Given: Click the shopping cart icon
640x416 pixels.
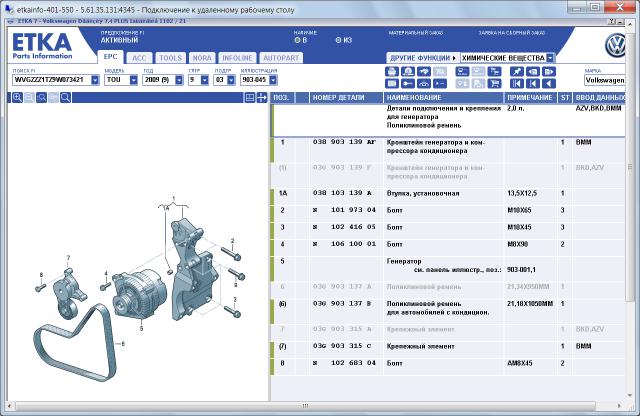Looking at the screenshot, I should (x=494, y=84).
